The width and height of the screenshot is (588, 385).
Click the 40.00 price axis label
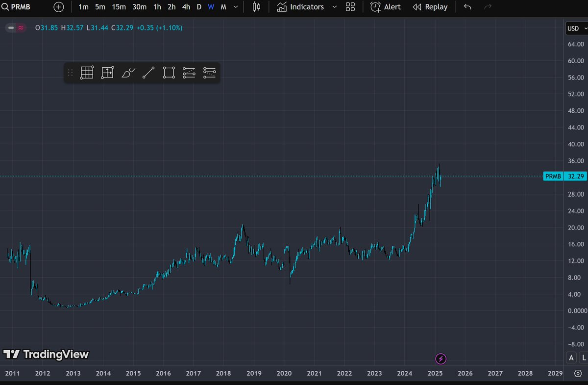[577, 144]
